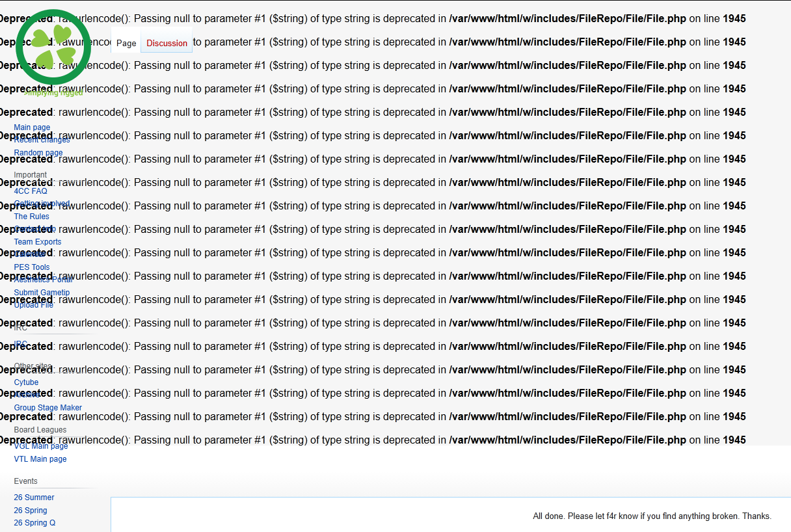Open VTL Main page link
This screenshot has height=532, width=791.
40,459
